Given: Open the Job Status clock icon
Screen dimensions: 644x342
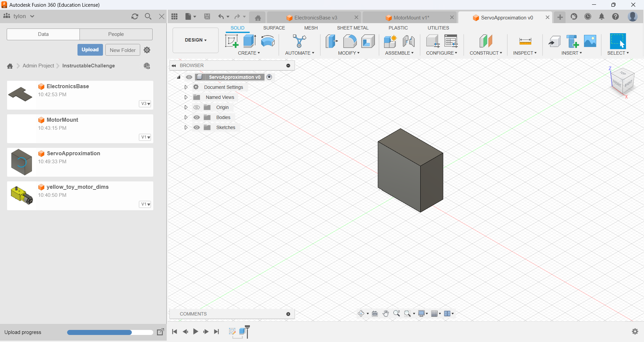Looking at the screenshot, I should click(x=588, y=16).
